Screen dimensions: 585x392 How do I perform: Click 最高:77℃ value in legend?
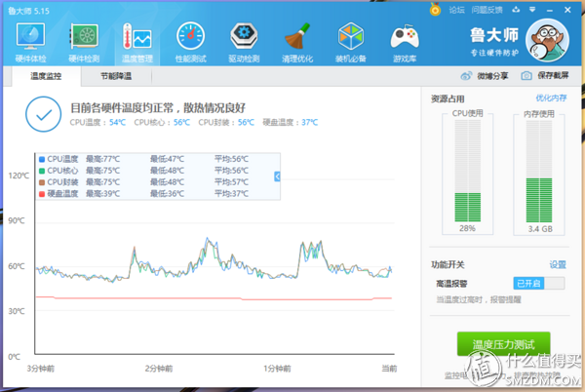click(103, 159)
